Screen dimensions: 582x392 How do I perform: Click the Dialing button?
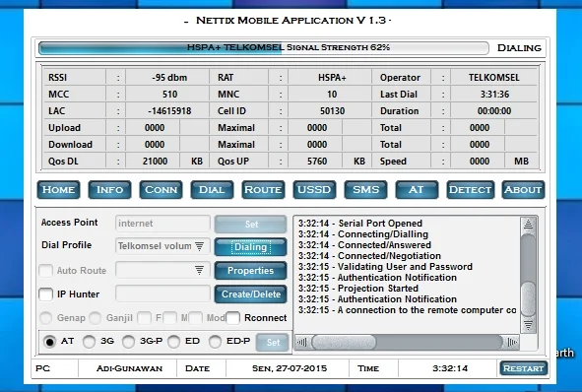tap(251, 247)
